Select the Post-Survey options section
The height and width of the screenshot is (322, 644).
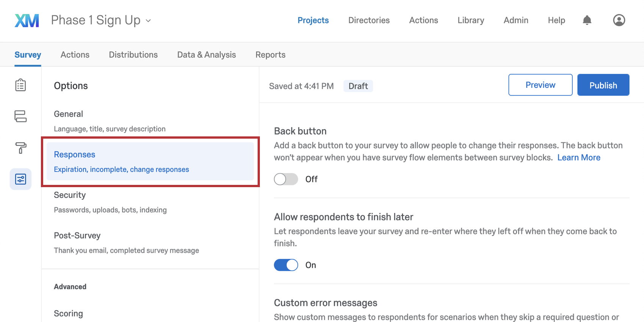point(150,243)
